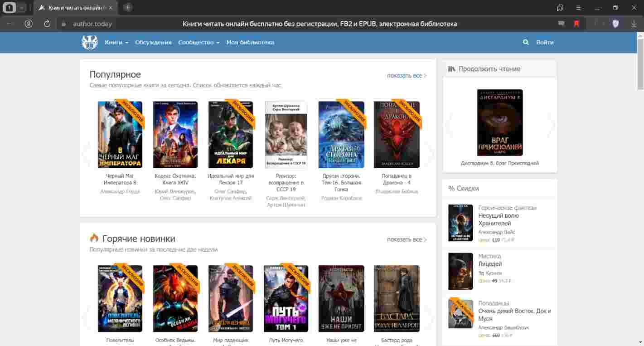644x346 pixels.
Task: Click the padlock site security icon
Action: (x=64, y=24)
